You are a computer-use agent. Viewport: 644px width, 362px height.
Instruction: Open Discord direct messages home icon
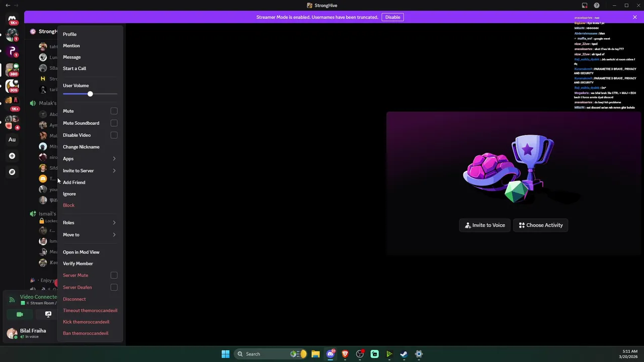click(12, 19)
